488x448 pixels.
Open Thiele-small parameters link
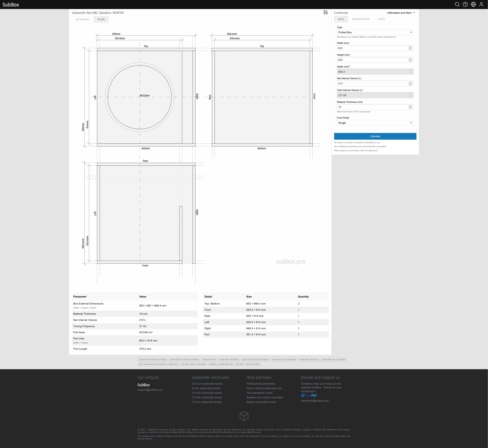(261, 384)
